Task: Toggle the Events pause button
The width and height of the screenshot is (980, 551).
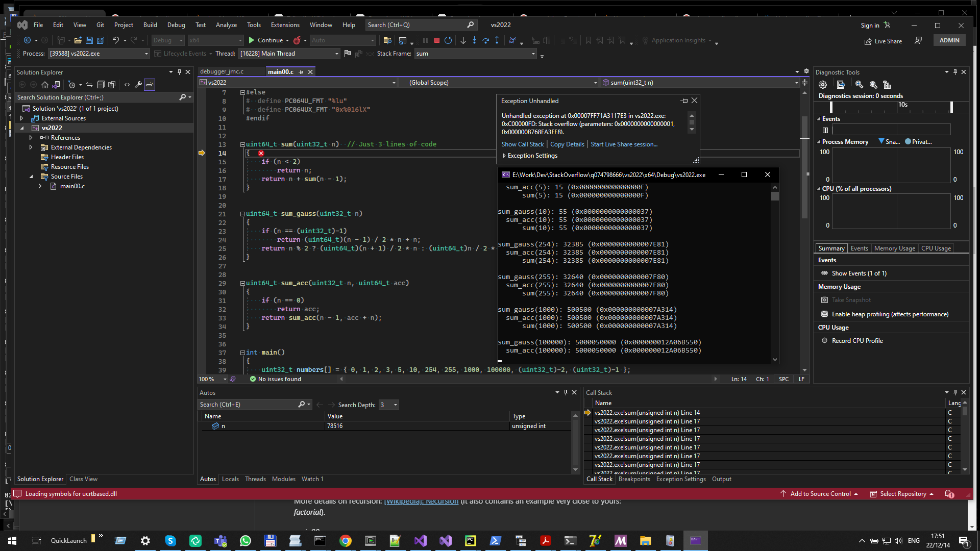Action: (x=825, y=130)
